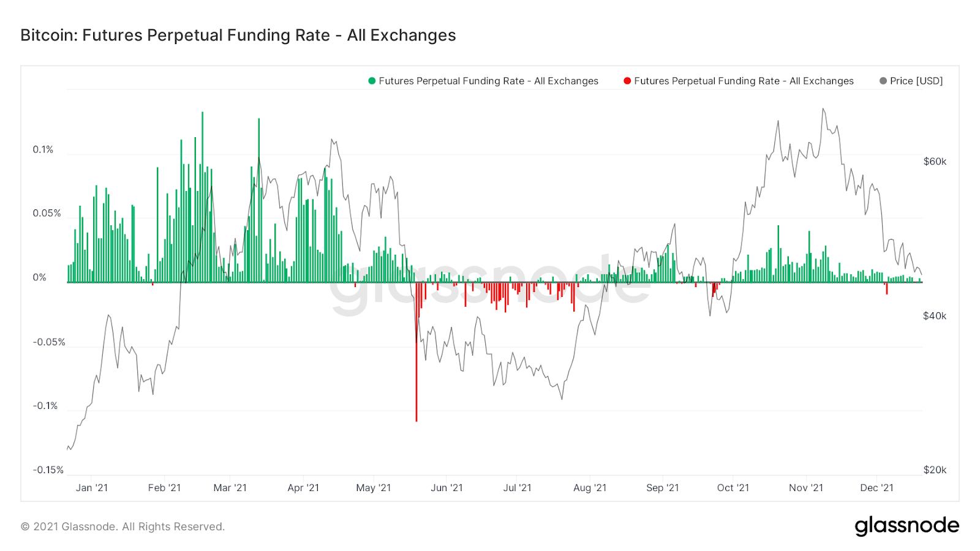Click the Oct '21 axis label
Viewport: 980px width, 551px height.
coord(733,488)
